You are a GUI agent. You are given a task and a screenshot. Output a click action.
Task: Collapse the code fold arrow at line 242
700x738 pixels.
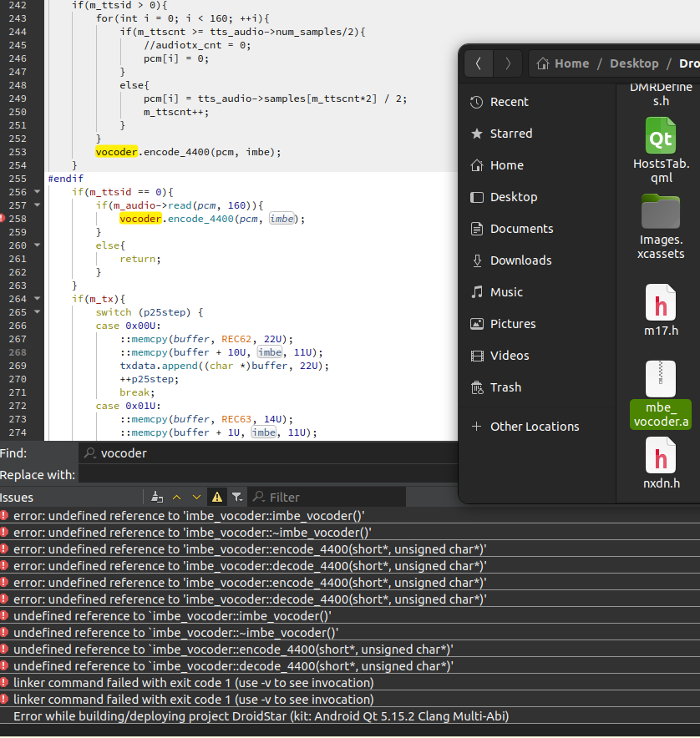[38, 5]
